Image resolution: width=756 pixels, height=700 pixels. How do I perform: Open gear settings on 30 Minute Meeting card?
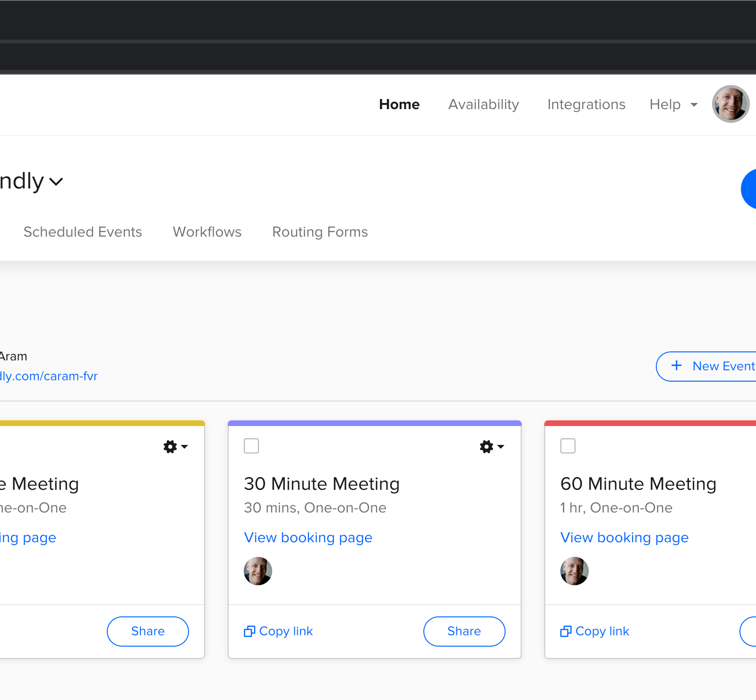[491, 446]
